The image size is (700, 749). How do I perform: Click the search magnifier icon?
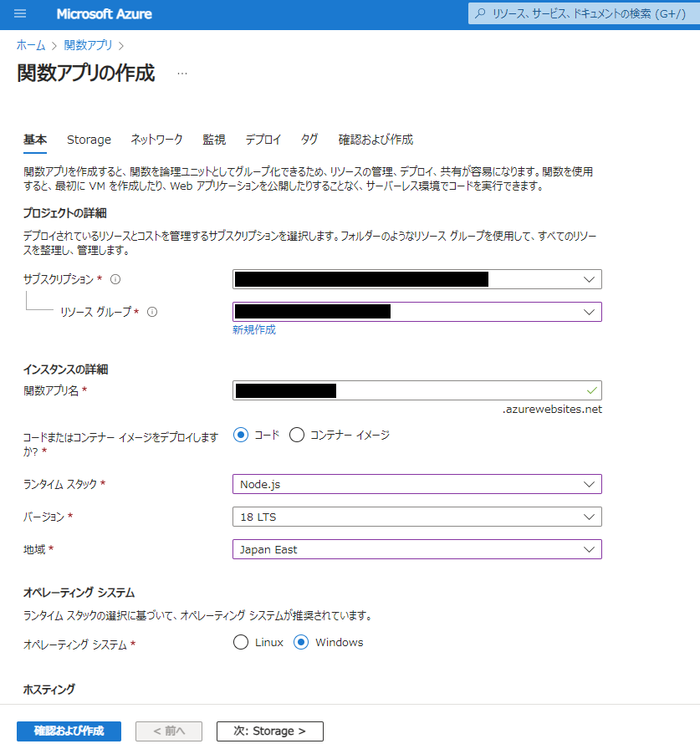click(480, 14)
